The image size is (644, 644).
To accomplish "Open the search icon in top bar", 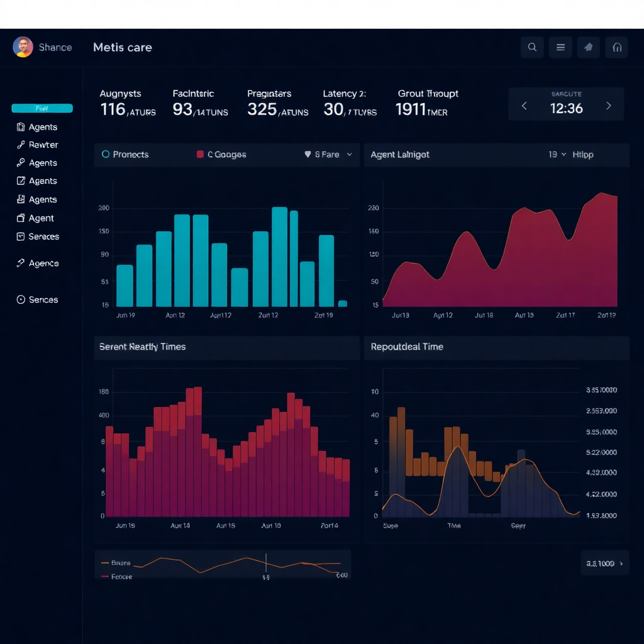I will tap(532, 47).
